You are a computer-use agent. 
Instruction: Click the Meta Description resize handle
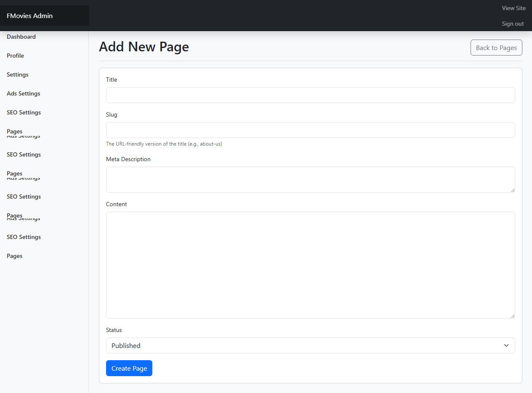coord(512,190)
